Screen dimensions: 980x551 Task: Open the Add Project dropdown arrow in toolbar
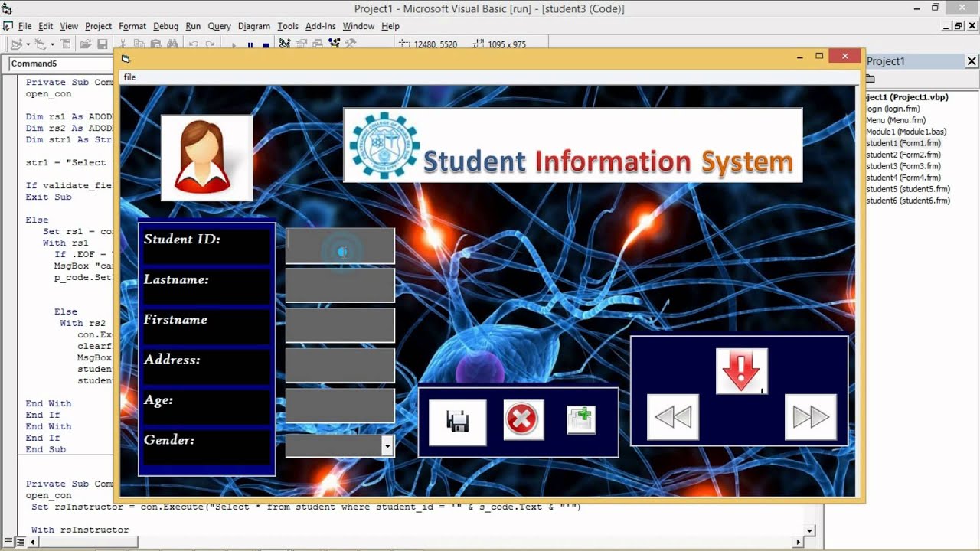[28, 44]
